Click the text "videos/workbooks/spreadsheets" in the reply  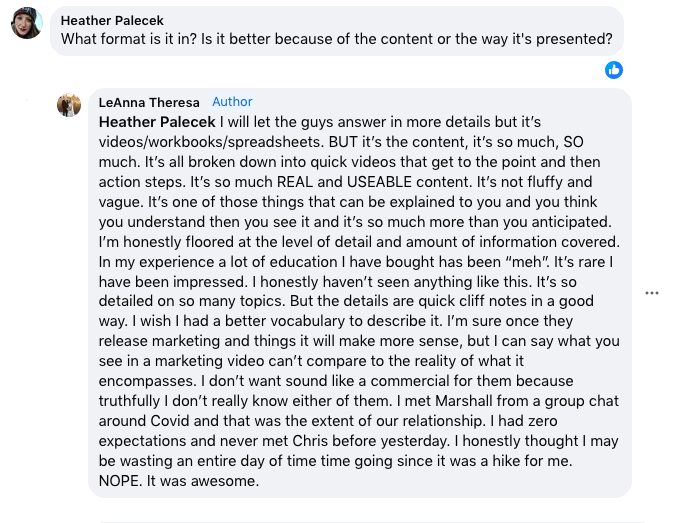click(x=209, y=142)
